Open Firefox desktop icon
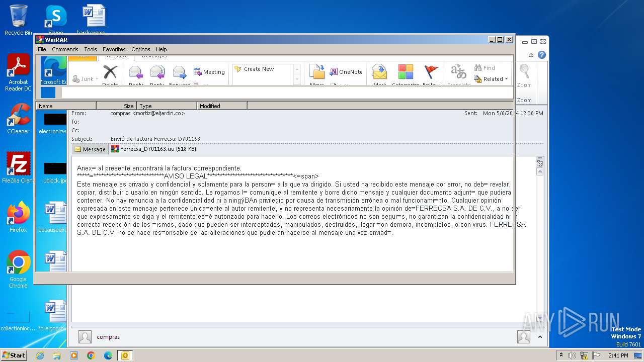Image resolution: width=644 pixels, height=362 pixels. pyautogui.click(x=18, y=217)
